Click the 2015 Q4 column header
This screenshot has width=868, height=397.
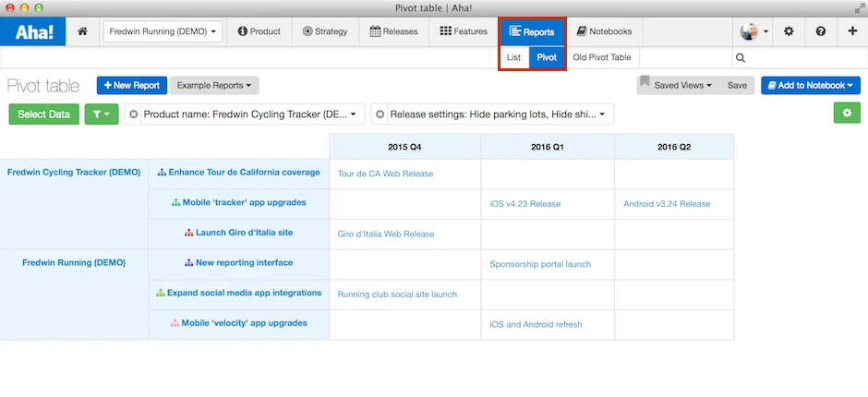(x=405, y=147)
